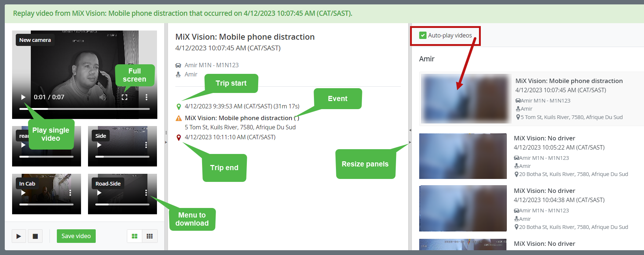The width and height of the screenshot is (644, 255).
Task: Expand right panel using right arrow handle
Action: (410, 142)
